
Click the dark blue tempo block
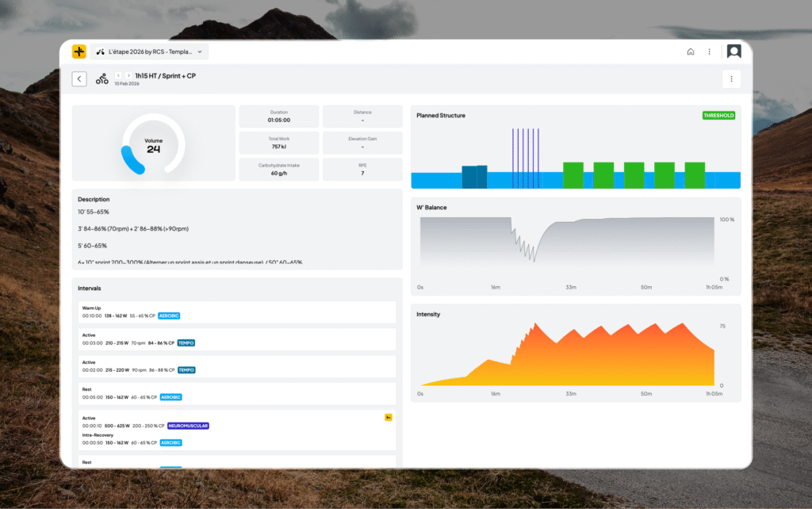474,177
